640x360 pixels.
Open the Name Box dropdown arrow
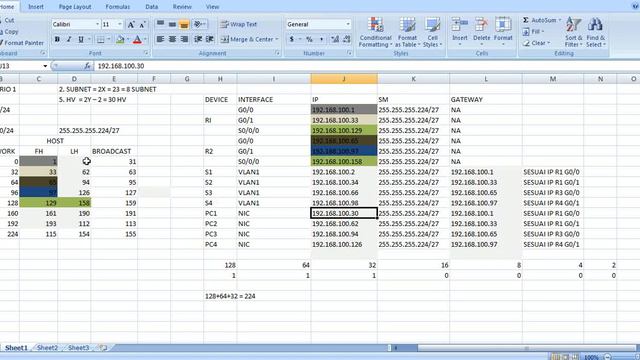45,66
